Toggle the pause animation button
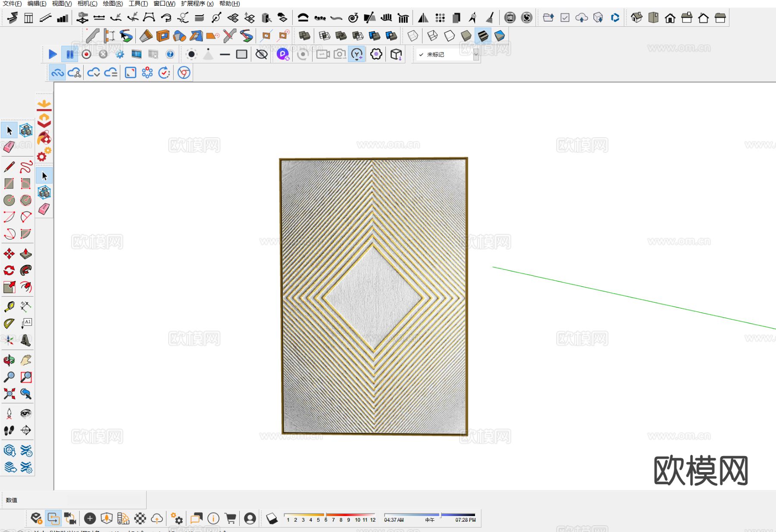The width and height of the screenshot is (776, 532). (69, 54)
